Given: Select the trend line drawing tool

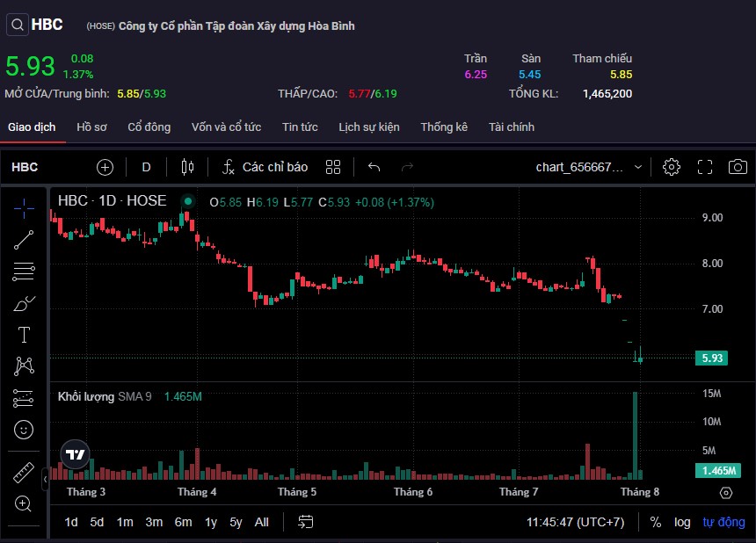Looking at the screenshot, I should tap(24, 239).
